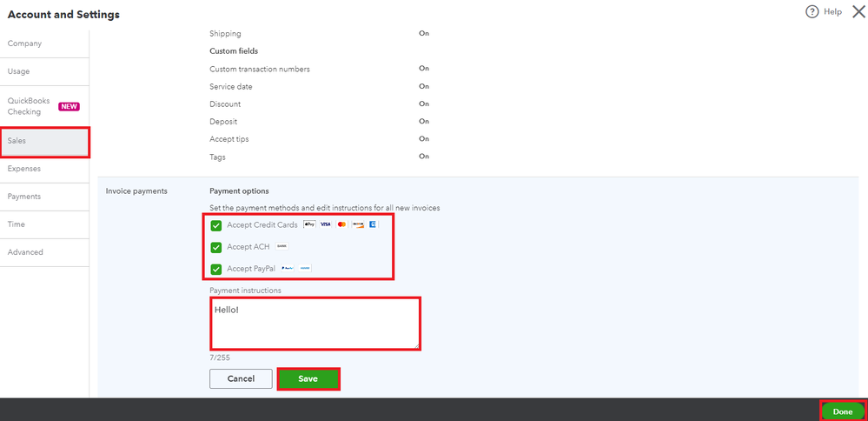Click the green Save button

308,379
